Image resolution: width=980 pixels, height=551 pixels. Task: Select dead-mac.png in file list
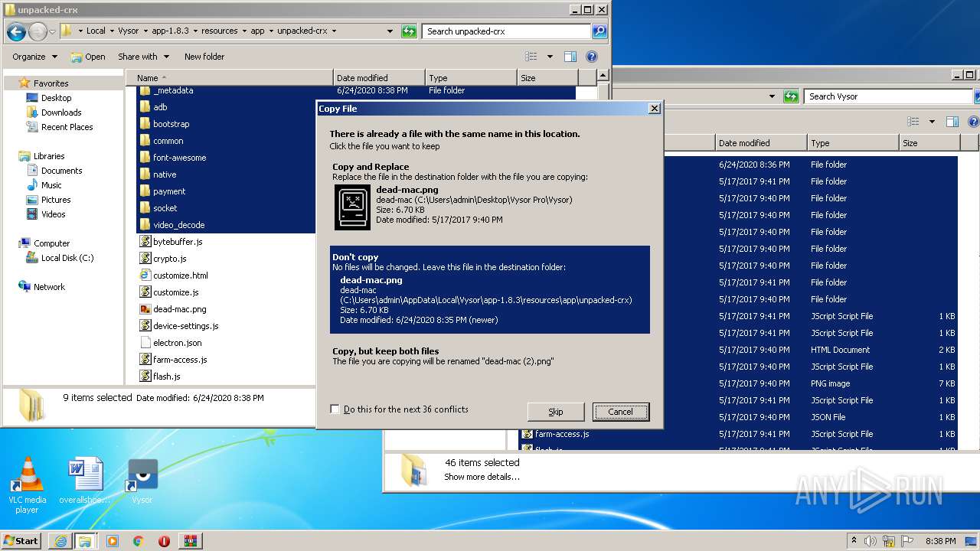tap(179, 309)
